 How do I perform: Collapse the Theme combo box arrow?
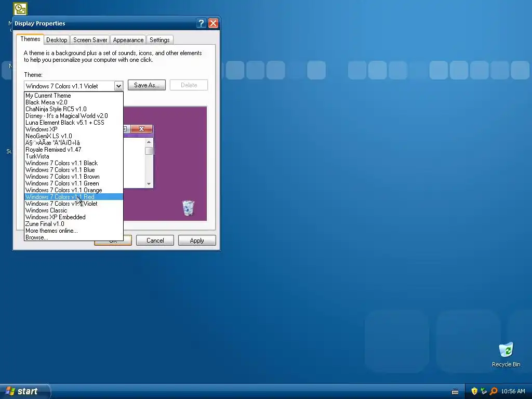pos(118,86)
